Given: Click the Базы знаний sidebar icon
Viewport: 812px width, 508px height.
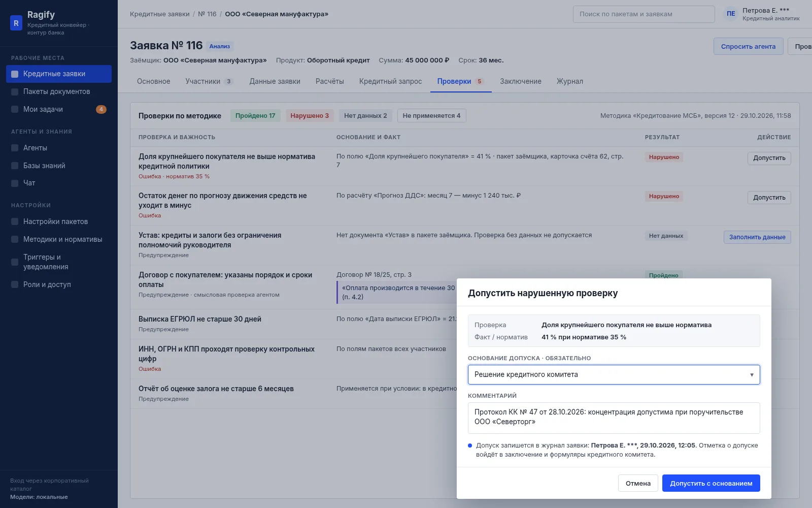Looking at the screenshot, I should pyautogui.click(x=15, y=166).
